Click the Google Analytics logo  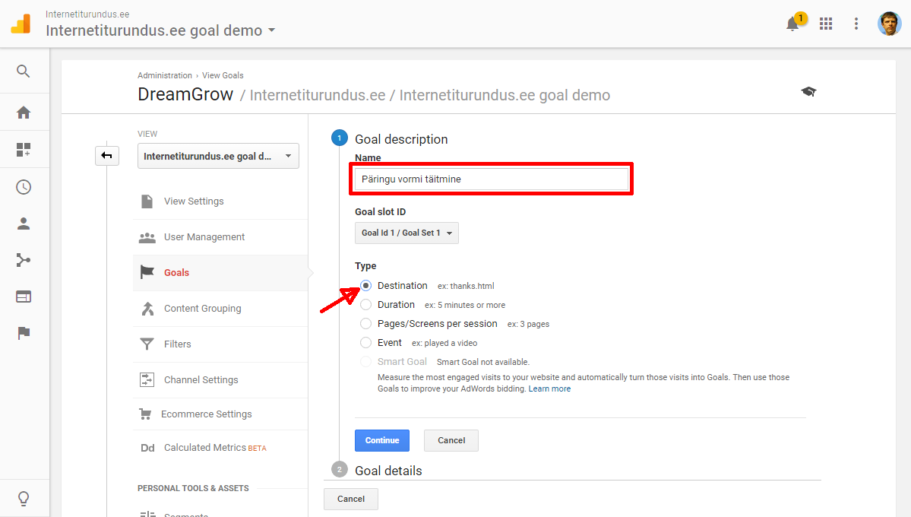click(x=21, y=23)
